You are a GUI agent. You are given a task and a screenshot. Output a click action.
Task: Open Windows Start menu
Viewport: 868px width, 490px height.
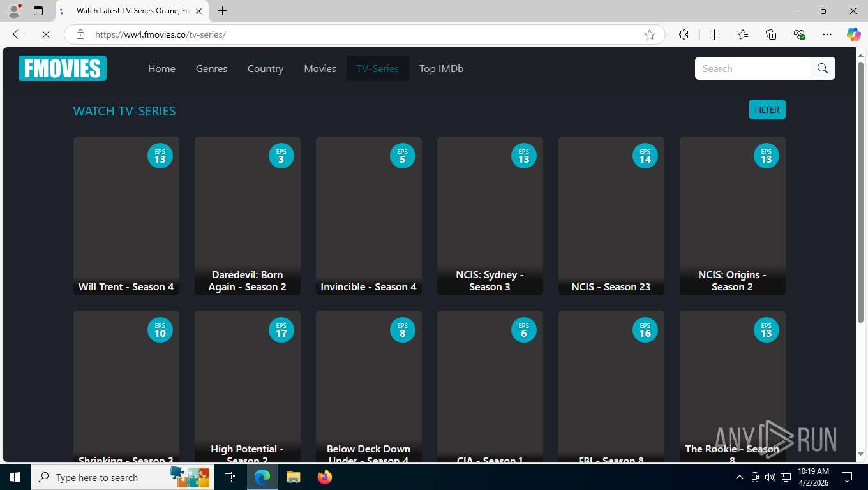point(15,477)
